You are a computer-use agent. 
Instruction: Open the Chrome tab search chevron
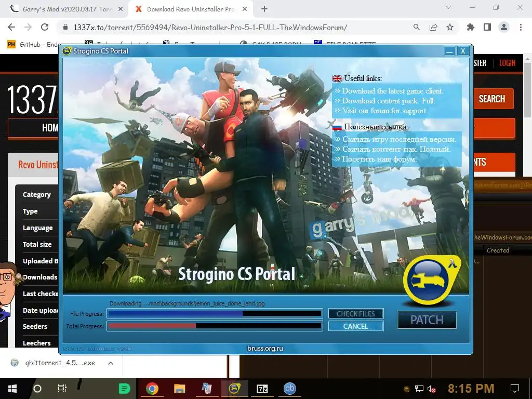[x=448, y=7]
